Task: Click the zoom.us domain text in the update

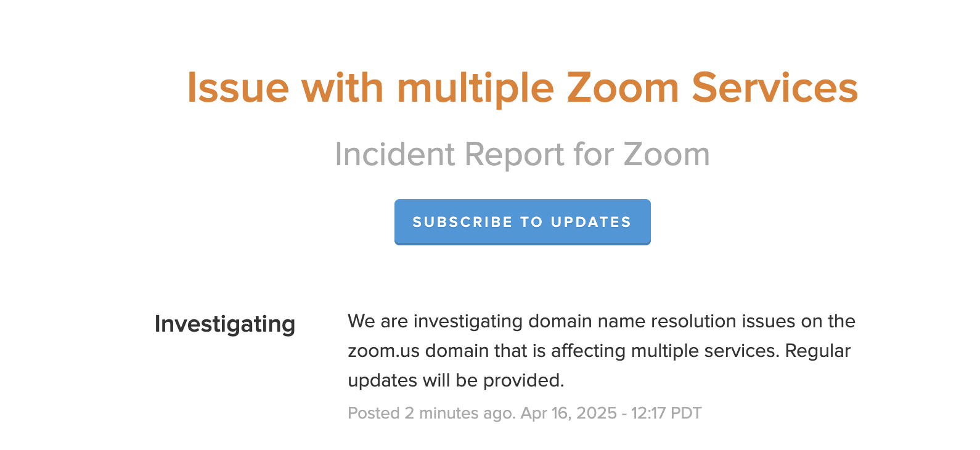Action: pyautogui.click(x=383, y=351)
